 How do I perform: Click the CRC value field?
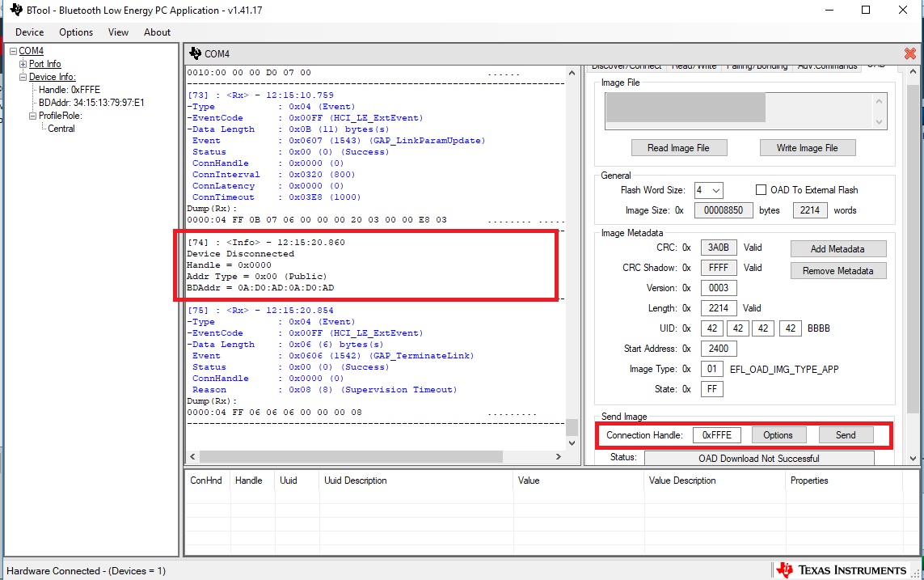tap(719, 248)
